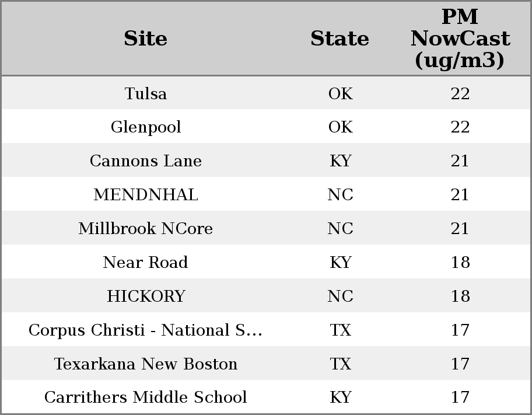Click the HICKORY site name
This screenshot has height=415, width=532.
(x=146, y=296)
